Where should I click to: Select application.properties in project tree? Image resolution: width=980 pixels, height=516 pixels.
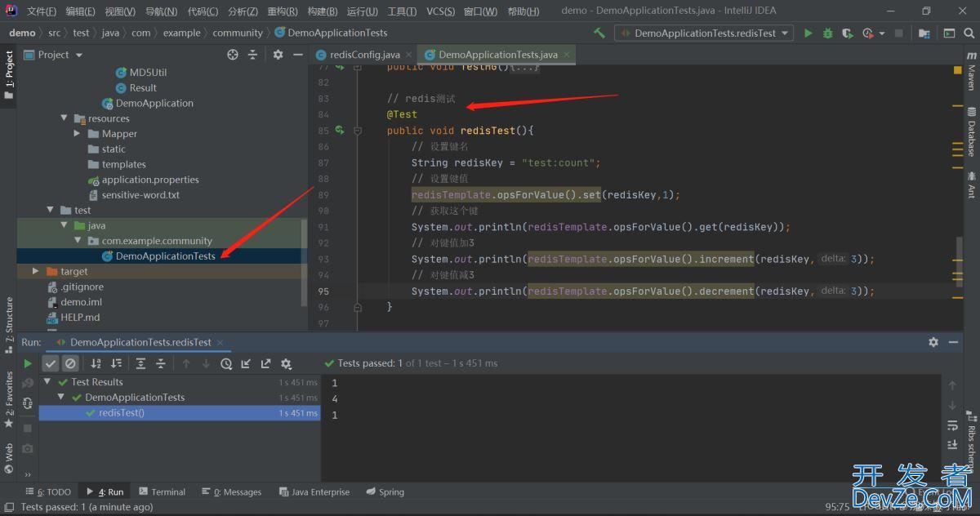click(150, 180)
